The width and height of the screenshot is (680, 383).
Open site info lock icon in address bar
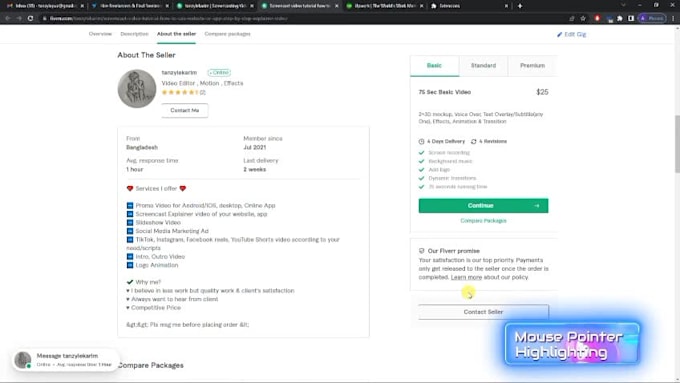click(44, 19)
